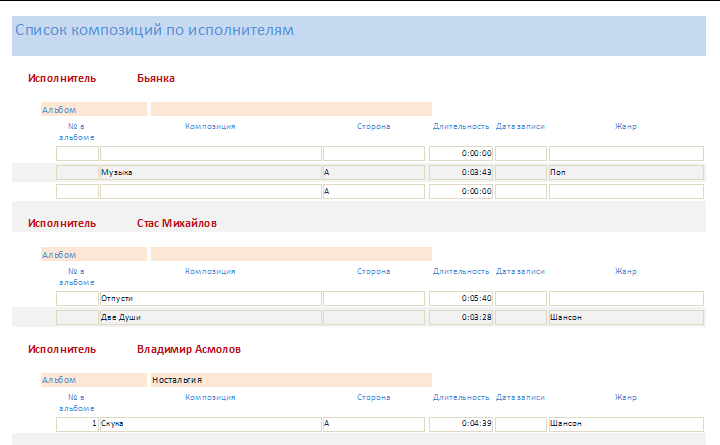
Task: Click the "Композиция" column header under Стас Михайлов
Action: [210, 271]
